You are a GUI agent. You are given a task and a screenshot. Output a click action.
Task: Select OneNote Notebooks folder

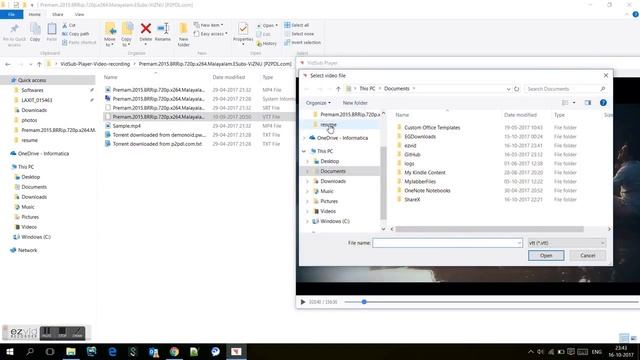(x=427, y=191)
